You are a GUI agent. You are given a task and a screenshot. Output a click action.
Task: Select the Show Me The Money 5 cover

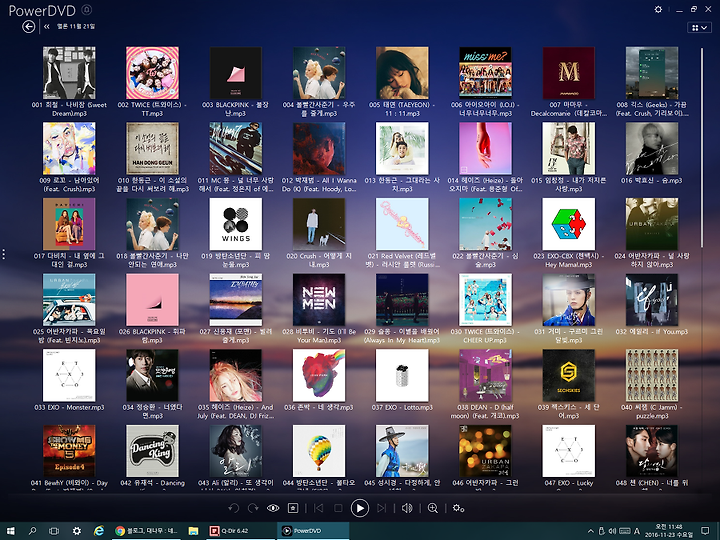69,451
